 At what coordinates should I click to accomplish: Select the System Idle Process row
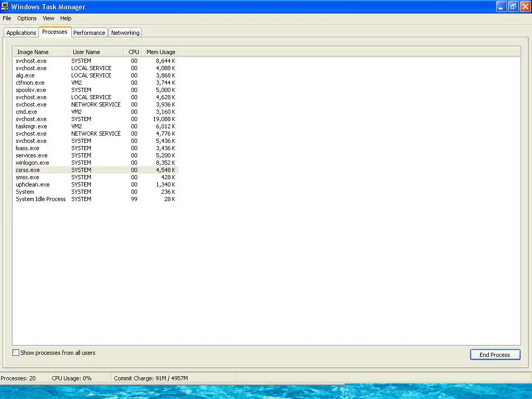click(x=96, y=199)
